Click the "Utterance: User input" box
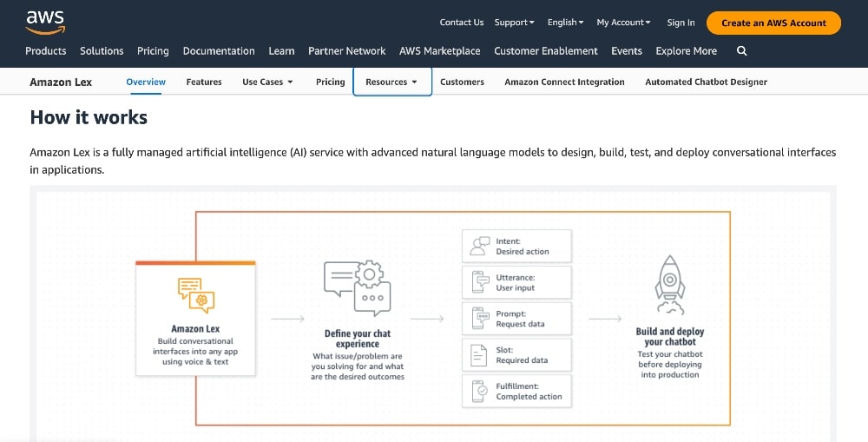The image size is (868, 442). [x=516, y=282]
